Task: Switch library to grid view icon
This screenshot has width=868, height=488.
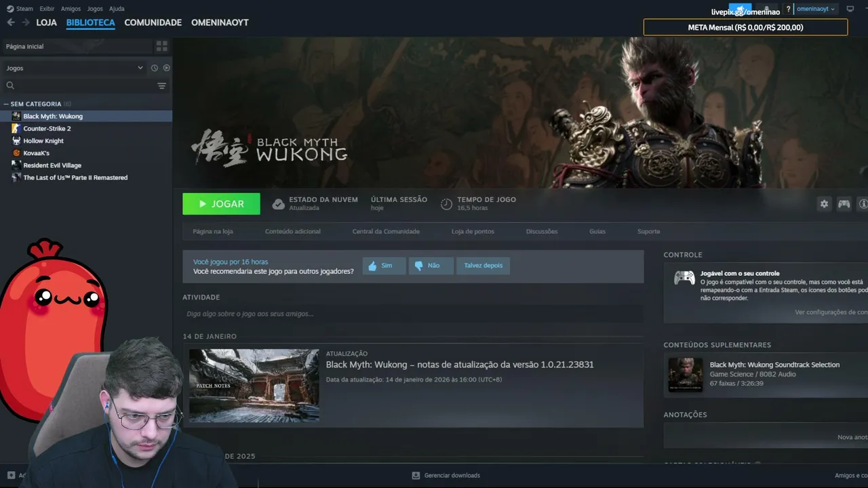Action: point(161,46)
